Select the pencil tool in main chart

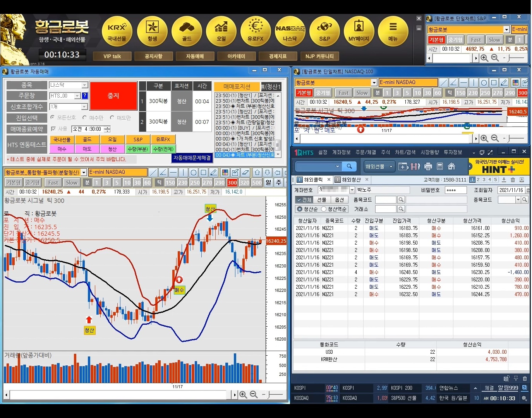[x=213, y=172]
